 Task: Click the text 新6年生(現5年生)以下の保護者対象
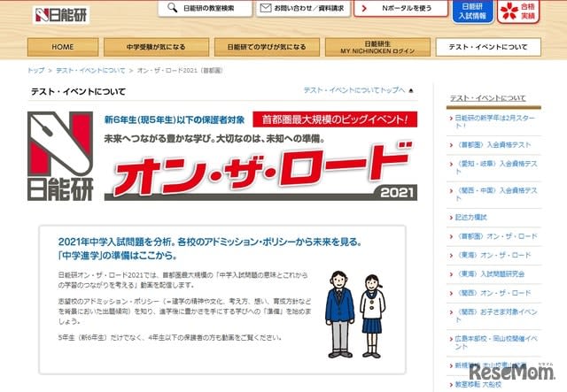pyautogui.click(x=175, y=119)
